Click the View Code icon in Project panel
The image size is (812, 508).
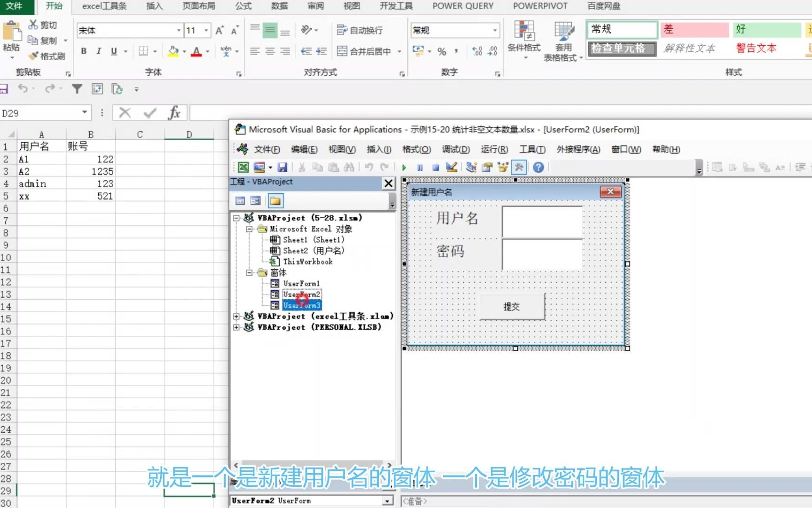click(x=240, y=201)
